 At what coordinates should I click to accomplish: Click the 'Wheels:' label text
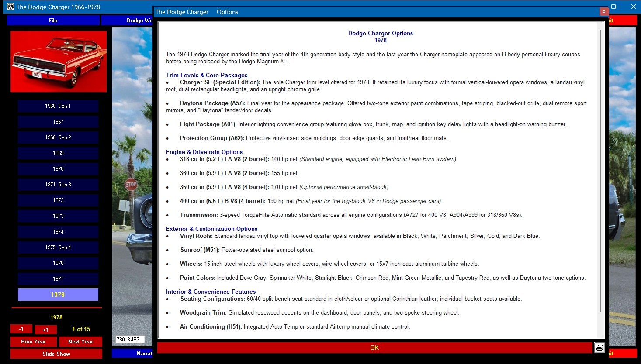point(191,264)
